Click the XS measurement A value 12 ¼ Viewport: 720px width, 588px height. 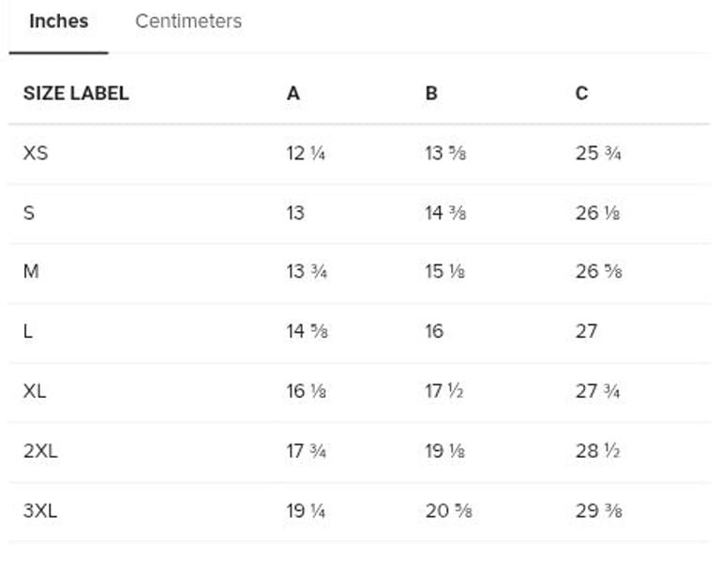point(306,153)
